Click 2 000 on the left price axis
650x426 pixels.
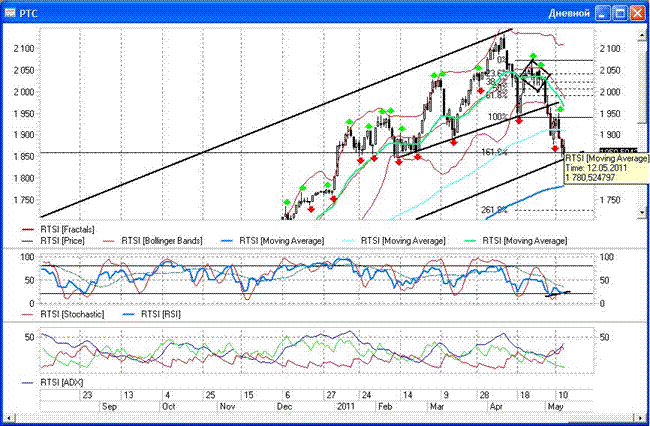pos(24,92)
